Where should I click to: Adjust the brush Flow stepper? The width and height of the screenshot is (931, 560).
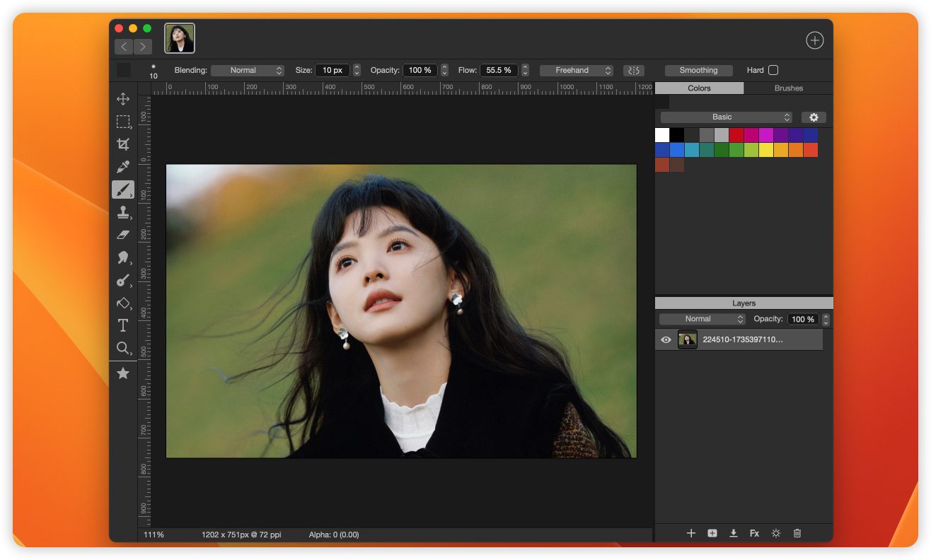point(525,70)
